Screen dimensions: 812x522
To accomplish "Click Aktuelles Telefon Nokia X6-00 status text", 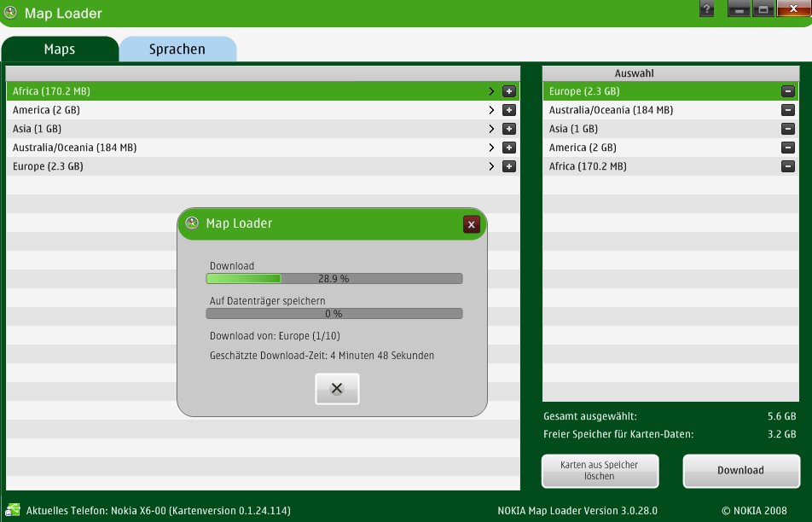I will coord(159,511).
